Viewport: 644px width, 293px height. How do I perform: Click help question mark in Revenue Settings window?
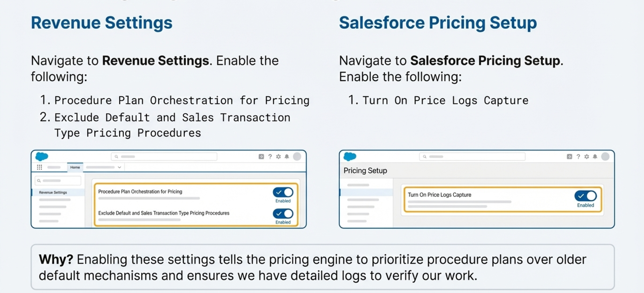tap(270, 157)
